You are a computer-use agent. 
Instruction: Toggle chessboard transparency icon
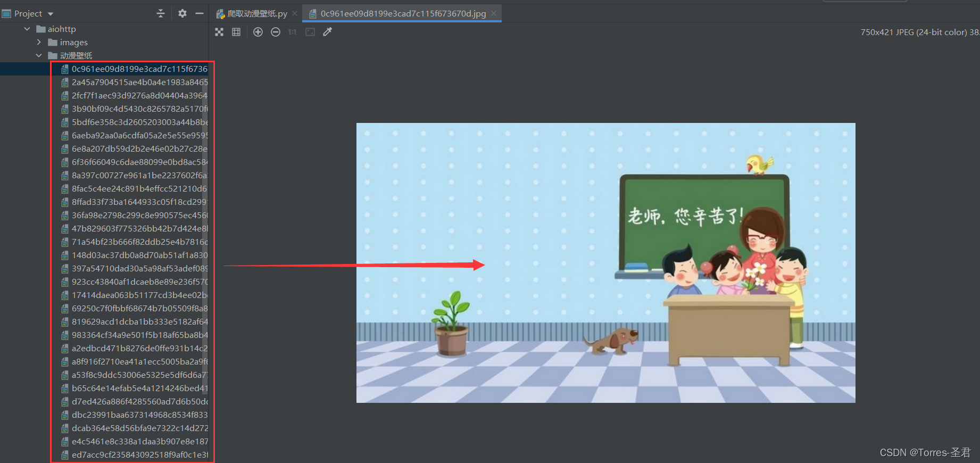[x=219, y=32]
